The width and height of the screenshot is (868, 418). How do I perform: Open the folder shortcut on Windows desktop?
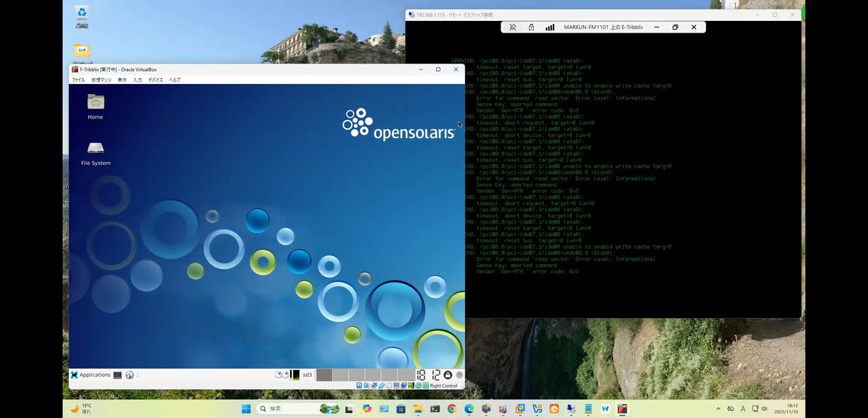82,51
